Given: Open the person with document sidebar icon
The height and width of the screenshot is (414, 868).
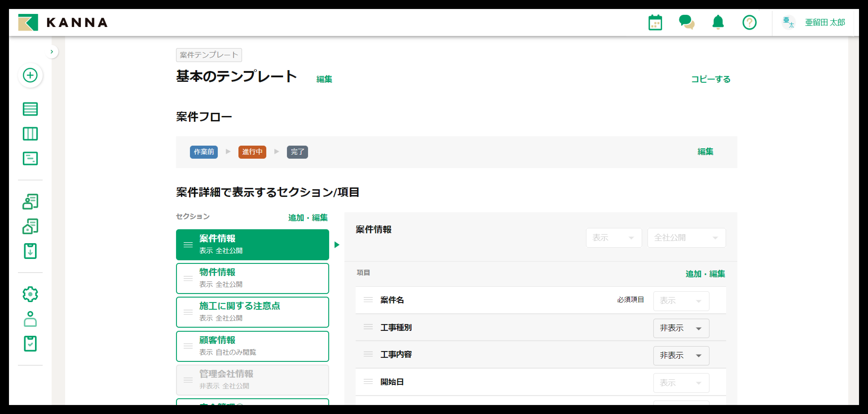Looking at the screenshot, I should coord(30,201).
